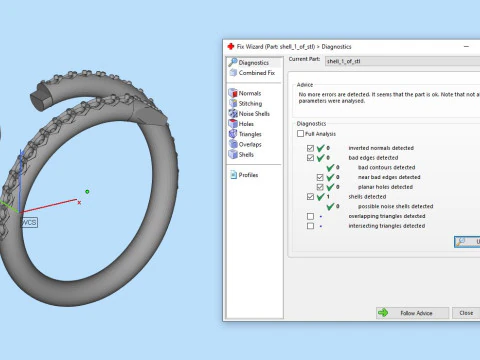Click the red X axis label
Screen dimensions: 480x360
(79, 202)
